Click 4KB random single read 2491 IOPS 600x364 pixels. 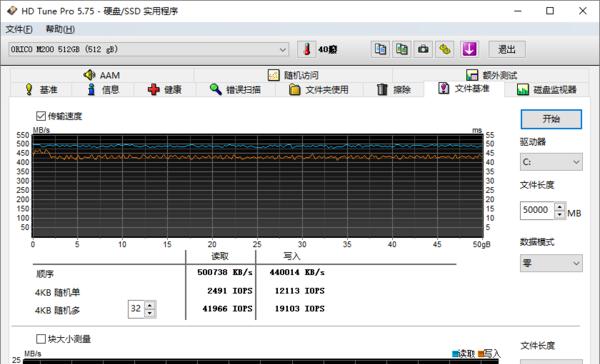pyautogui.click(x=230, y=291)
